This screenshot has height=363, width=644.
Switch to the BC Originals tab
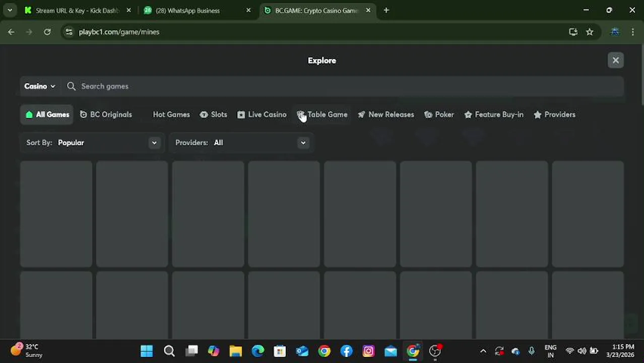(x=106, y=114)
